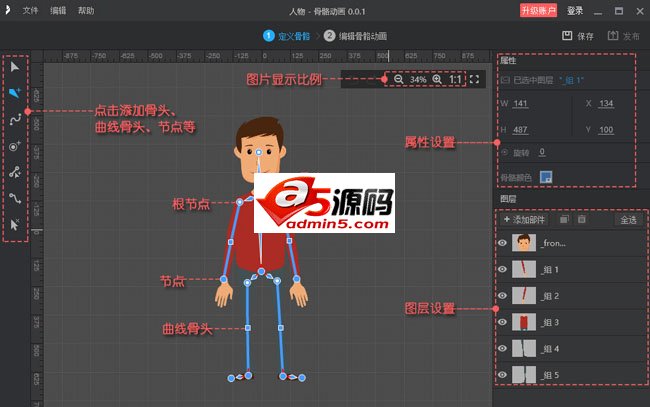Select the arrow selection tool
Viewport: 650px width, 407px height.
[x=14, y=65]
